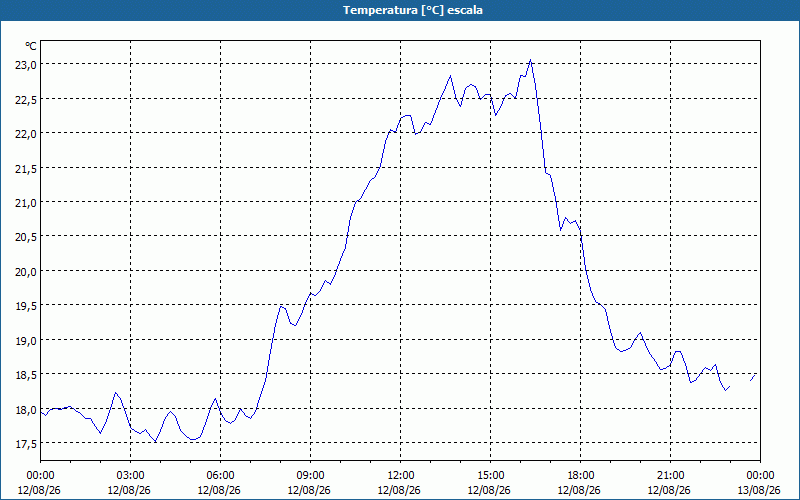
Task: Select the "19,0" y-axis value
Action: pyautogui.click(x=27, y=340)
